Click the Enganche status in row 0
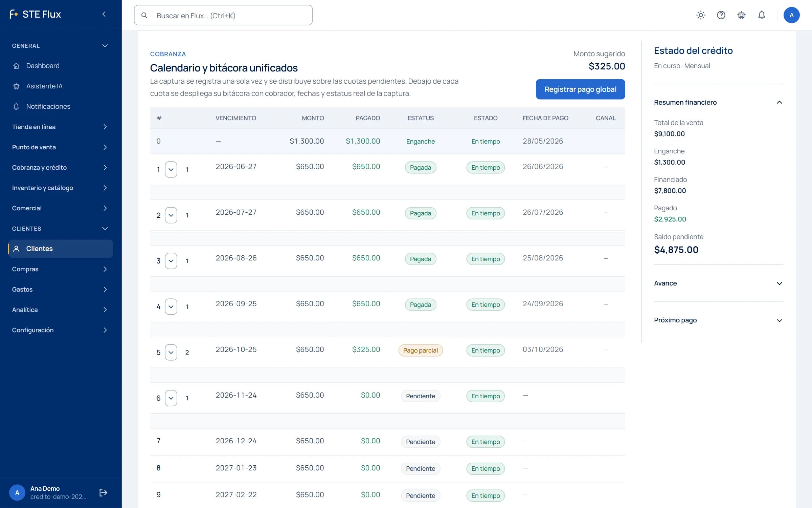Viewport: 812px width, 508px height. pos(421,141)
